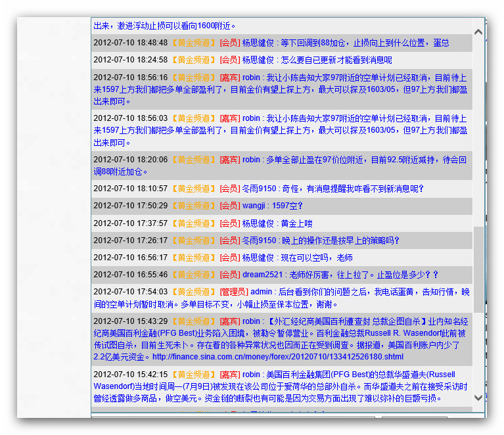Image resolution: width=504 pixels, height=435 pixels.
Task: Click 冬雨9150 in the 17:26:17 message
Action: point(259,240)
